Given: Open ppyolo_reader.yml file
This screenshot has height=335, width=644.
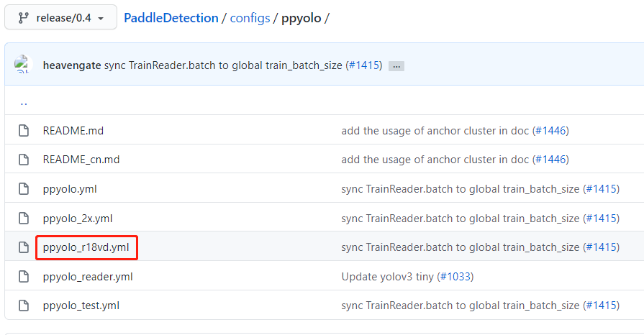Looking at the screenshot, I should point(88,277).
